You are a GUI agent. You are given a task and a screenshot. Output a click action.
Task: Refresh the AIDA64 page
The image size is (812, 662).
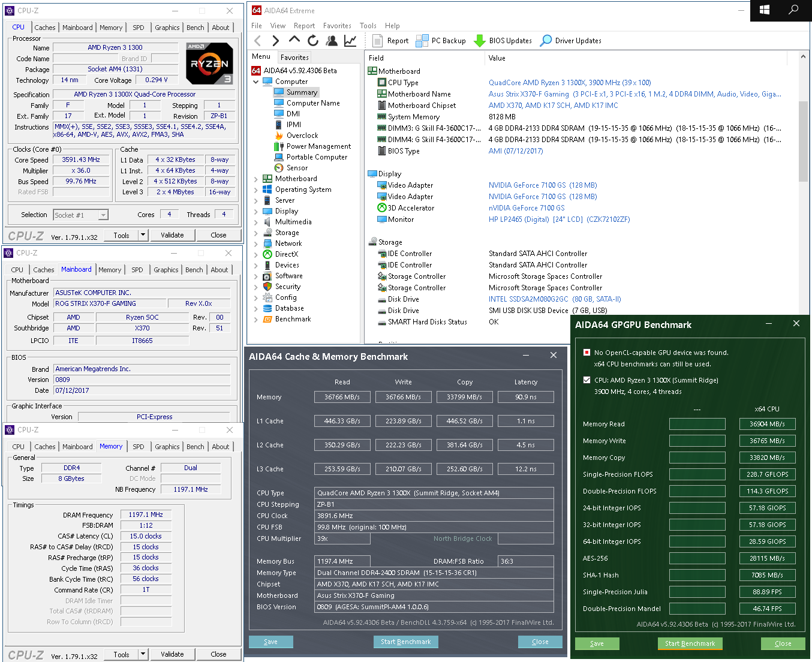tap(313, 41)
